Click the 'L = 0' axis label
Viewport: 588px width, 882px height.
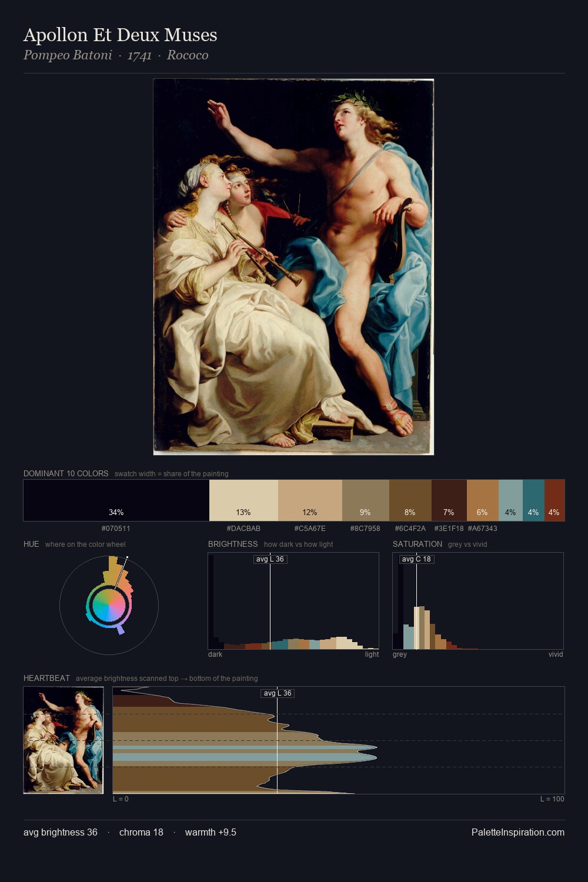click(121, 799)
